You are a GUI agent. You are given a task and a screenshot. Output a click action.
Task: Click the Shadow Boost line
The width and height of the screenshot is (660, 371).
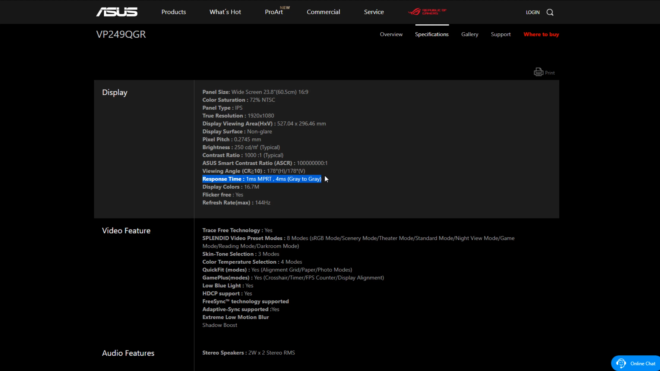tap(220, 325)
